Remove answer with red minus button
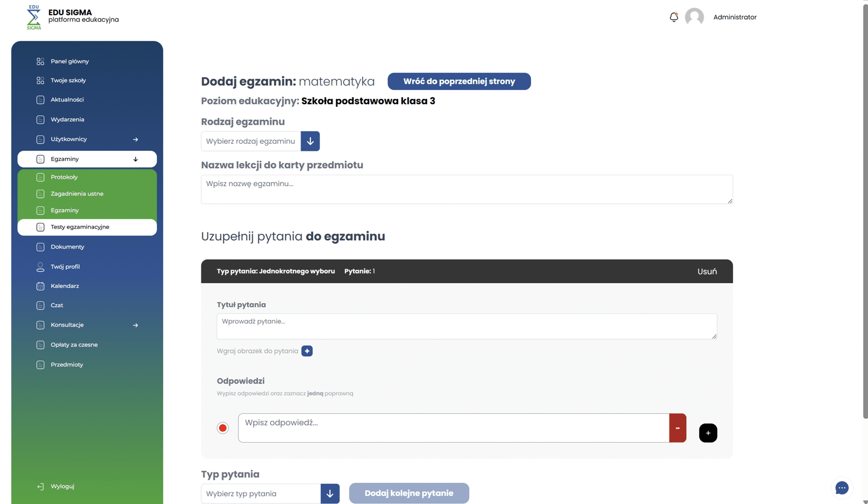 point(678,428)
